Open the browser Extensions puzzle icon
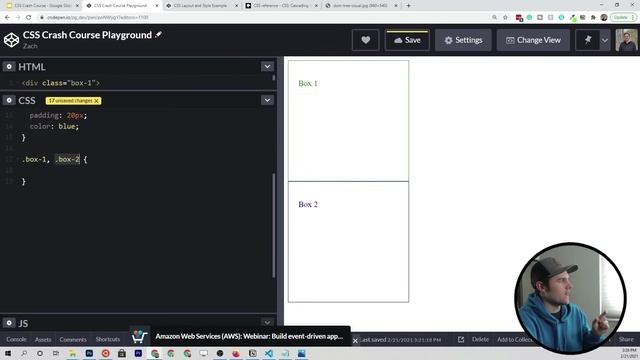This screenshot has height=360, width=640. click(x=593, y=18)
